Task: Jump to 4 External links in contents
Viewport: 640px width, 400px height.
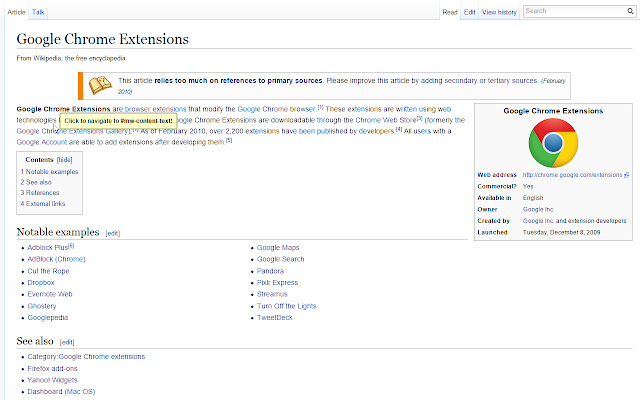Action: click(43, 204)
